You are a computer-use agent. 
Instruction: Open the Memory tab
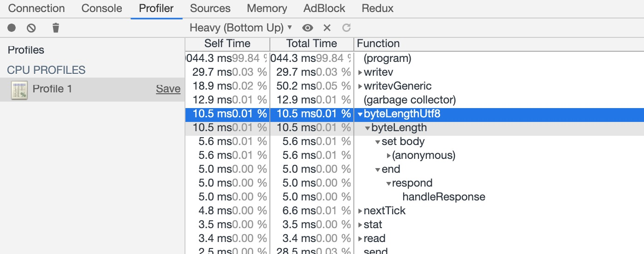[x=267, y=8]
